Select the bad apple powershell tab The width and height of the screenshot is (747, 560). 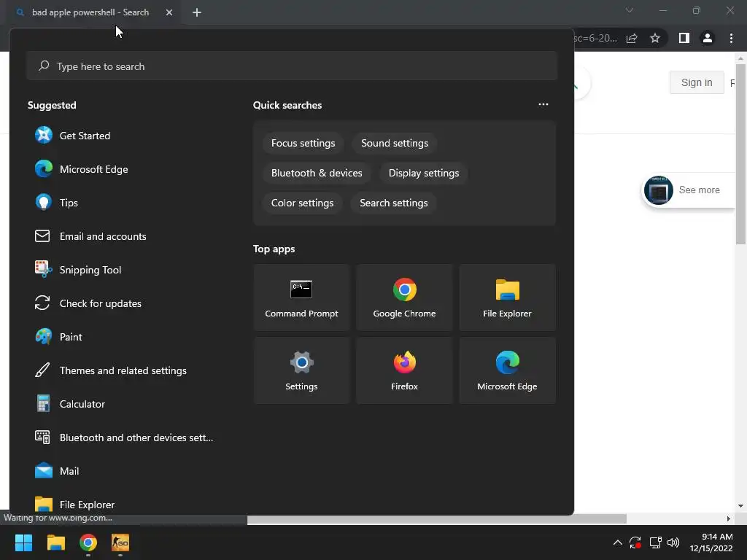pyautogui.click(x=90, y=12)
